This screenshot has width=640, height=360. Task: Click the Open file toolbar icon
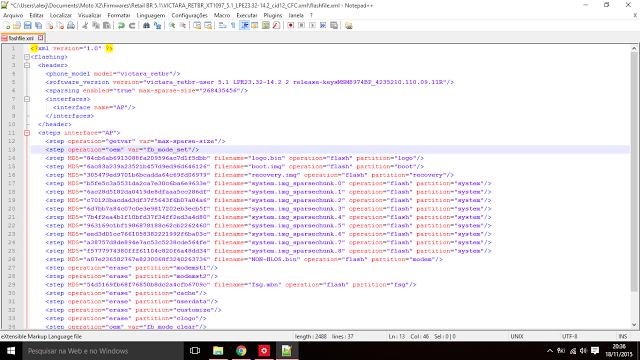coord(17,26)
